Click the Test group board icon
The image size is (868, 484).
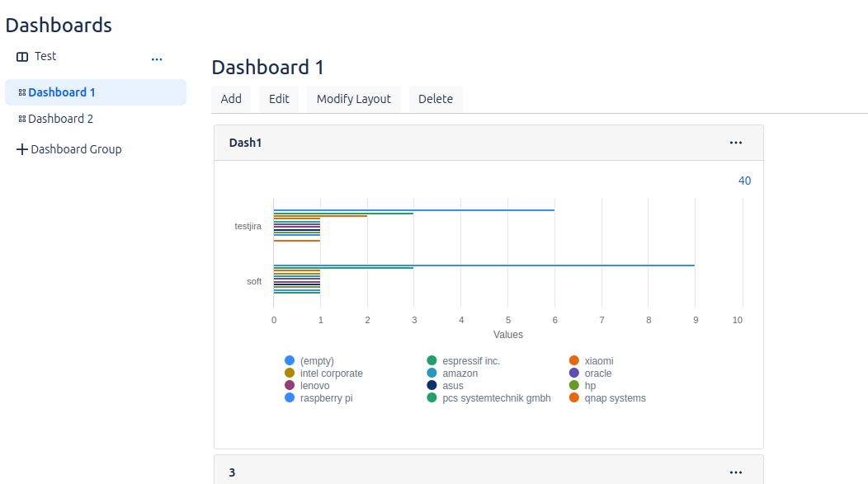click(x=22, y=57)
